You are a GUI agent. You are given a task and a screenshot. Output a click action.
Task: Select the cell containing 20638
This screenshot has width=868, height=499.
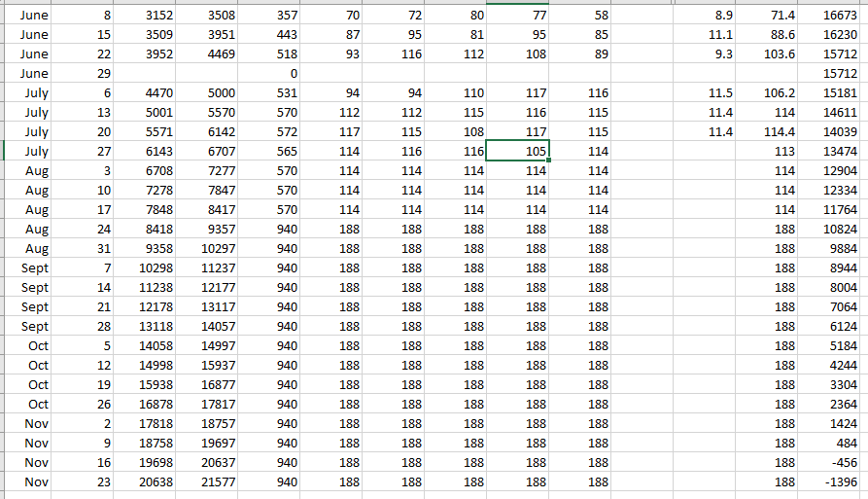[144, 481]
